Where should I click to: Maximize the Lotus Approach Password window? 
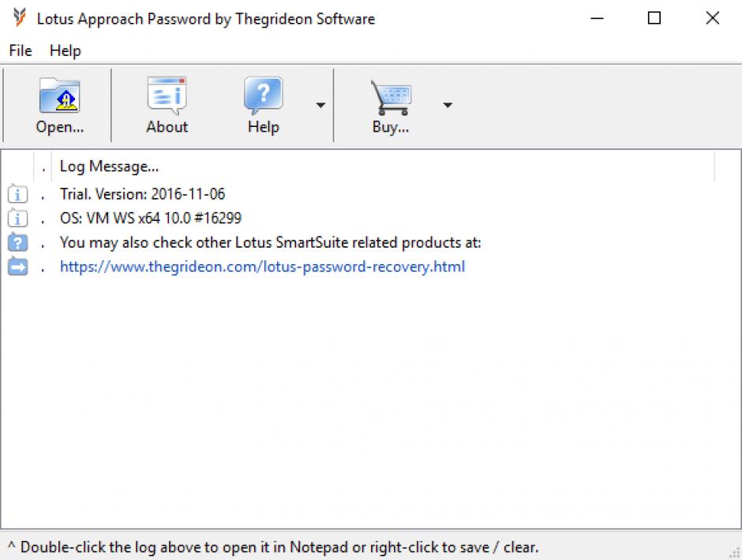click(x=654, y=18)
